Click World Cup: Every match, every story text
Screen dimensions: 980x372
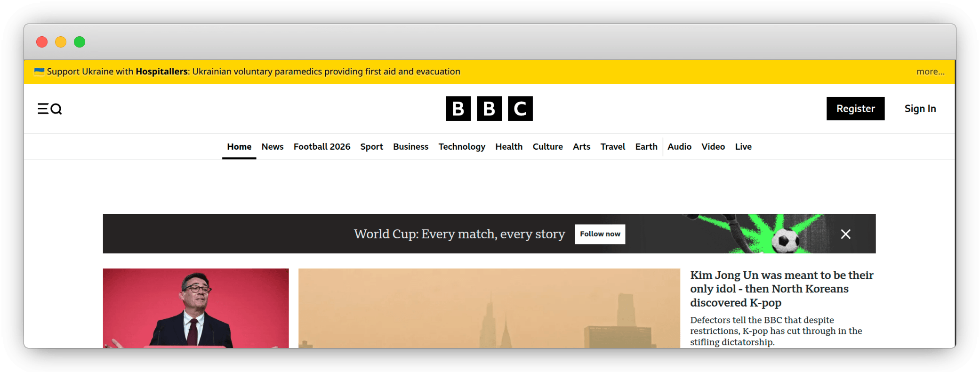[459, 234]
